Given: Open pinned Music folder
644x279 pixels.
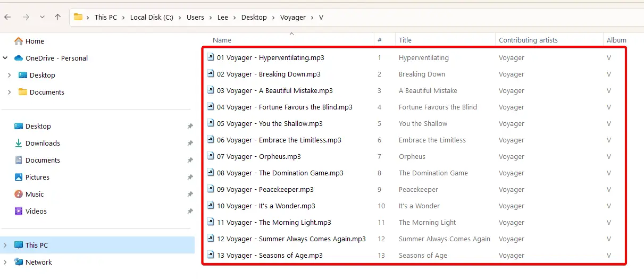Looking at the screenshot, I should [35, 194].
